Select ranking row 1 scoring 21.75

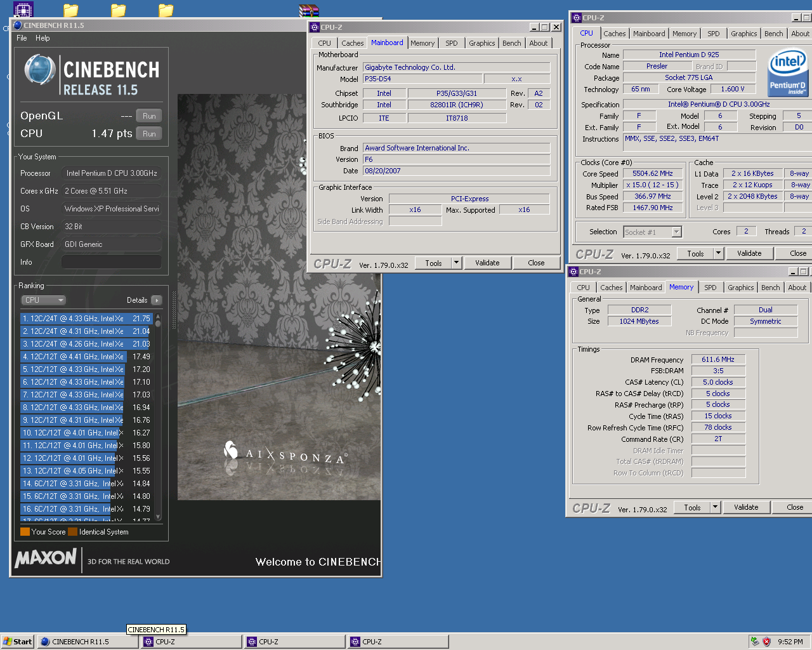(86, 319)
